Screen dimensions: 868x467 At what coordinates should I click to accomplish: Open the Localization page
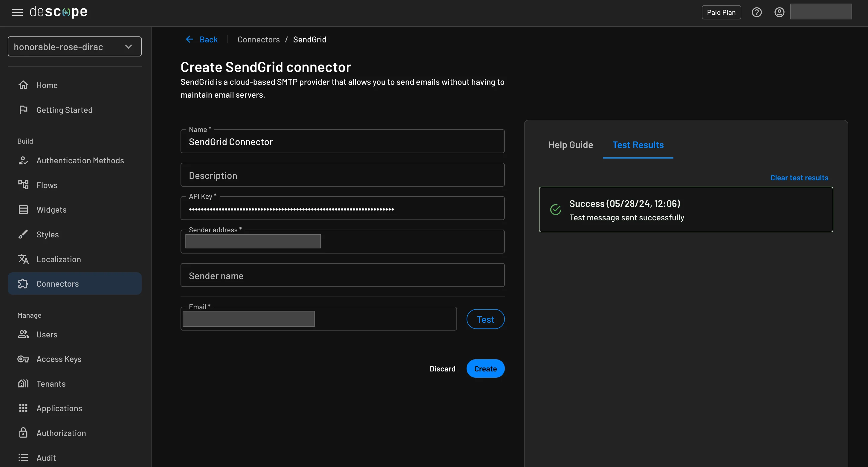pyautogui.click(x=74, y=259)
